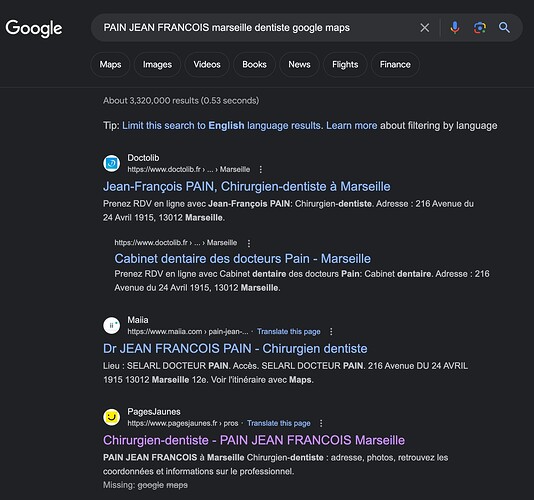
Task: Open Jean-François PAIN, Chirurgien-dentiste à Marseille result
Action: click(x=247, y=187)
